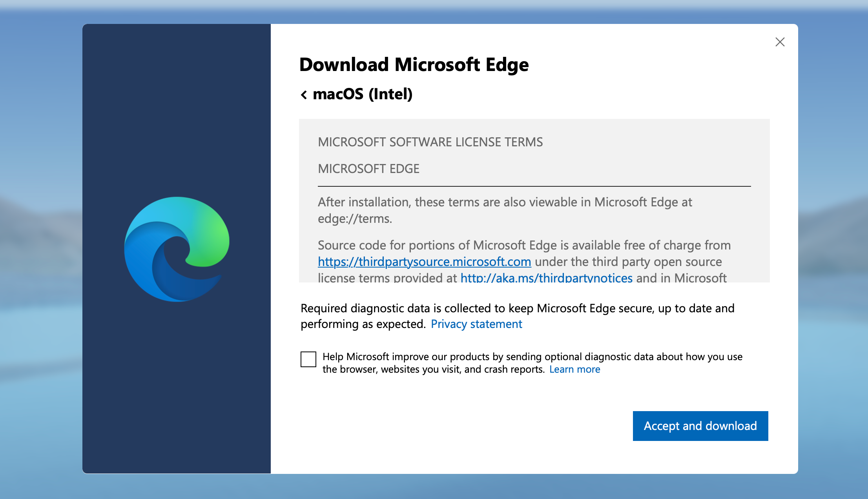Click the Source code for portions paragraph
This screenshot has width=868, height=499.
coord(524,245)
